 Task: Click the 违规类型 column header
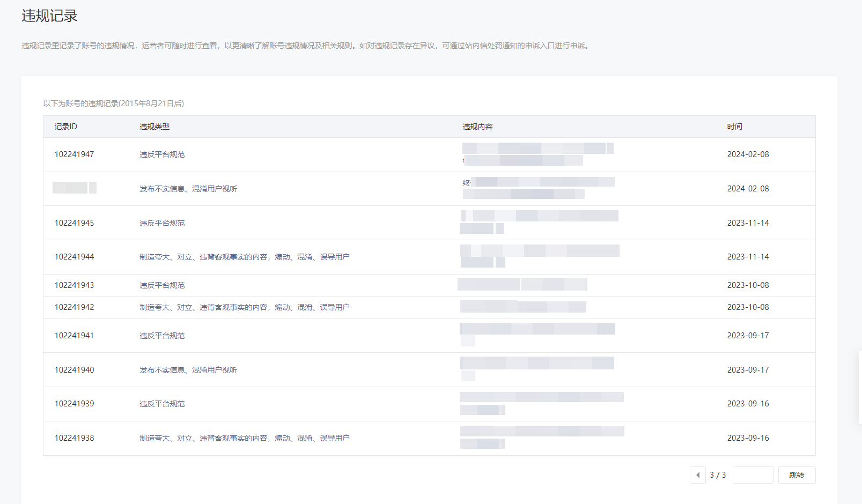(x=154, y=127)
